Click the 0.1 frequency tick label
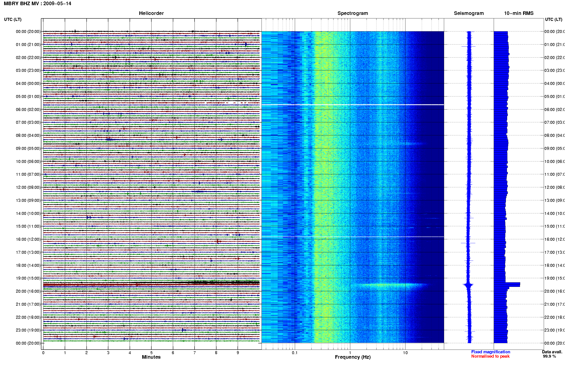 pos(295,353)
